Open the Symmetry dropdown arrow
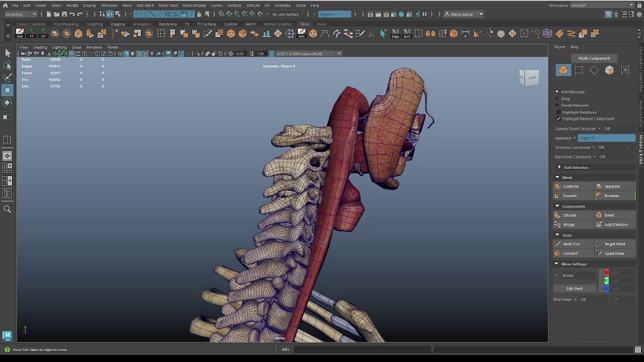Viewport: 644px width, 362px height. coord(575,138)
